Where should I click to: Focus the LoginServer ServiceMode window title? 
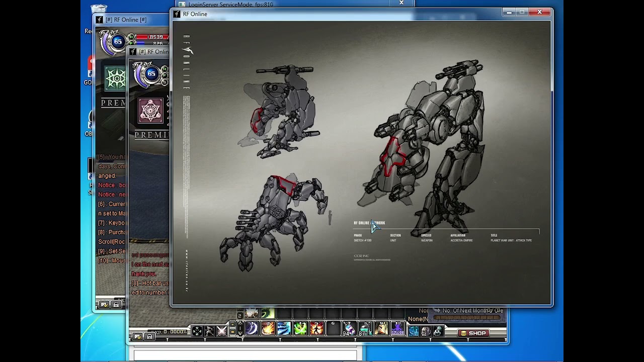(231, 5)
